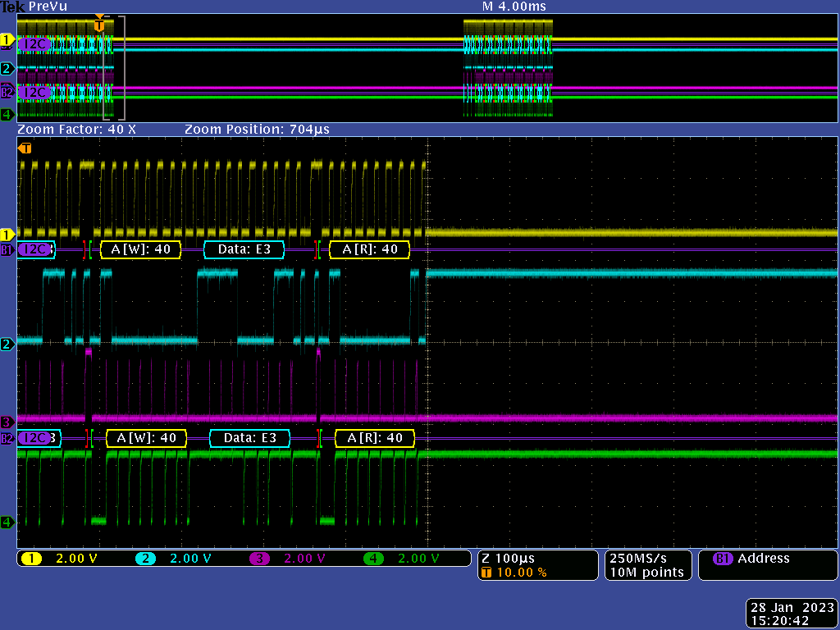Click the 15:20:42 time readout

tap(779, 622)
